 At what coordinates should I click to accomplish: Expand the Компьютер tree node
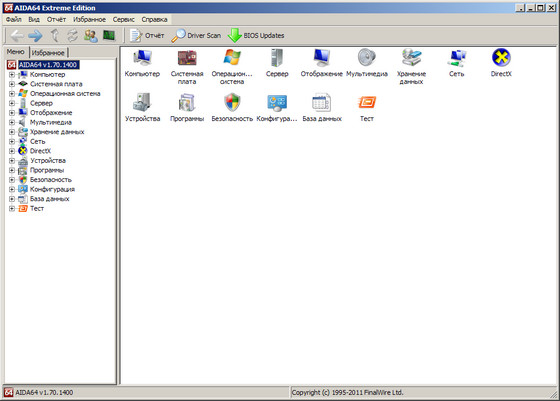tap(12, 75)
